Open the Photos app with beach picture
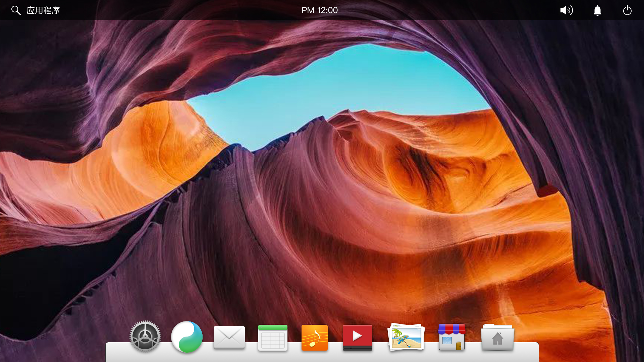This screenshot has height=362, width=644. (406, 338)
